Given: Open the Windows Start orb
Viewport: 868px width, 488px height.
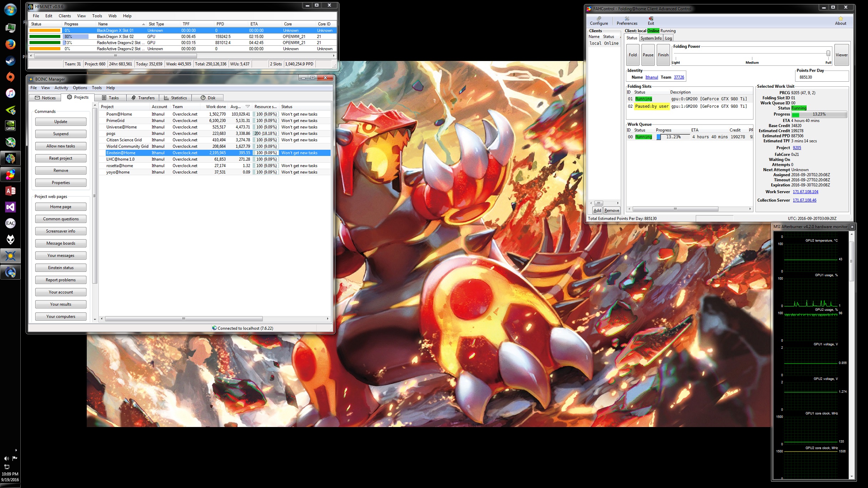Looking at the screenshot, I should (10, 10).
